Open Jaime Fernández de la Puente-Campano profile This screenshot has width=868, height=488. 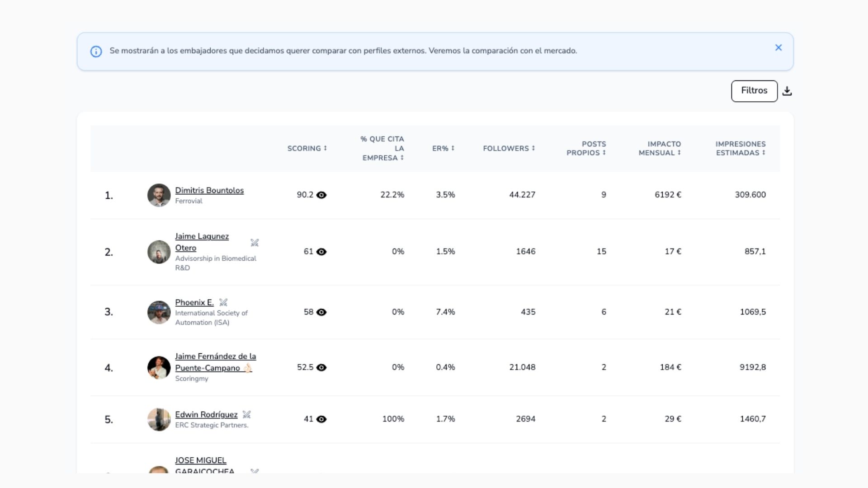215,362
